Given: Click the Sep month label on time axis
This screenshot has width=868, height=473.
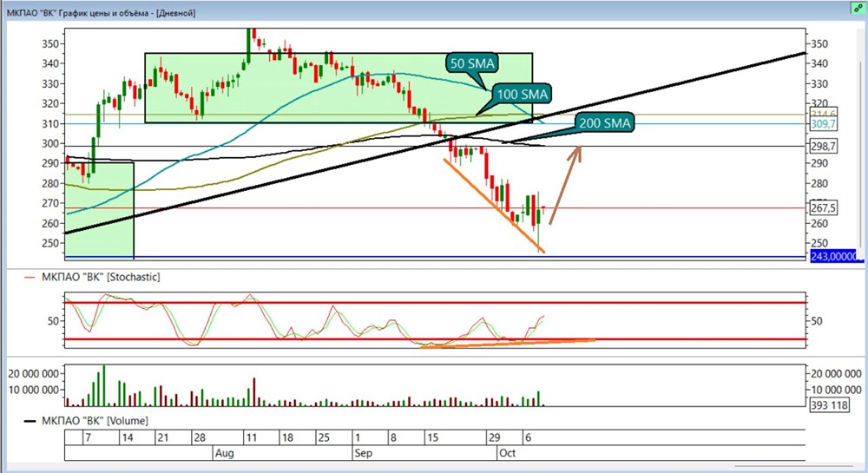Looking at the screenshot, I should click(363, 453).
